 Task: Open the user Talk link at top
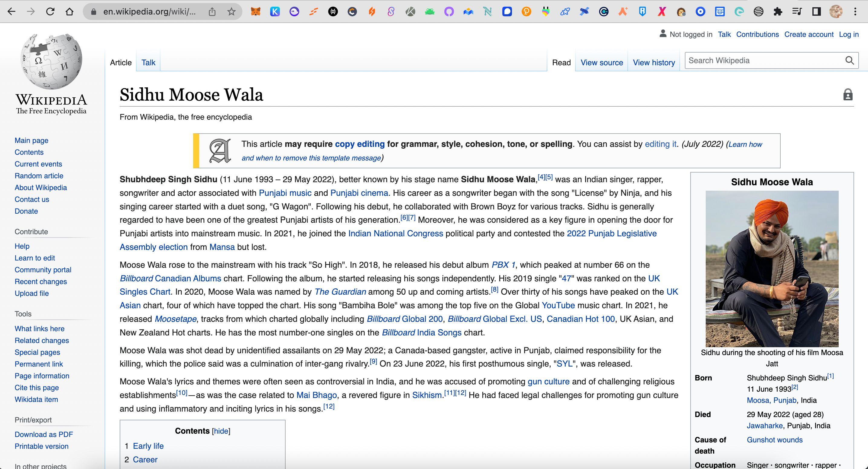click(x=724, y=34)
